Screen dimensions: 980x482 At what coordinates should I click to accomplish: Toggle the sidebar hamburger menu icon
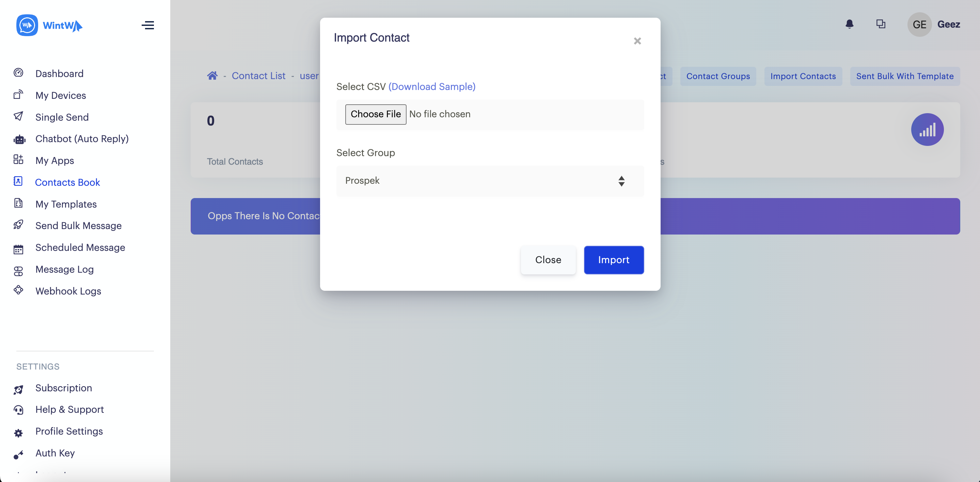click(147, 25)
